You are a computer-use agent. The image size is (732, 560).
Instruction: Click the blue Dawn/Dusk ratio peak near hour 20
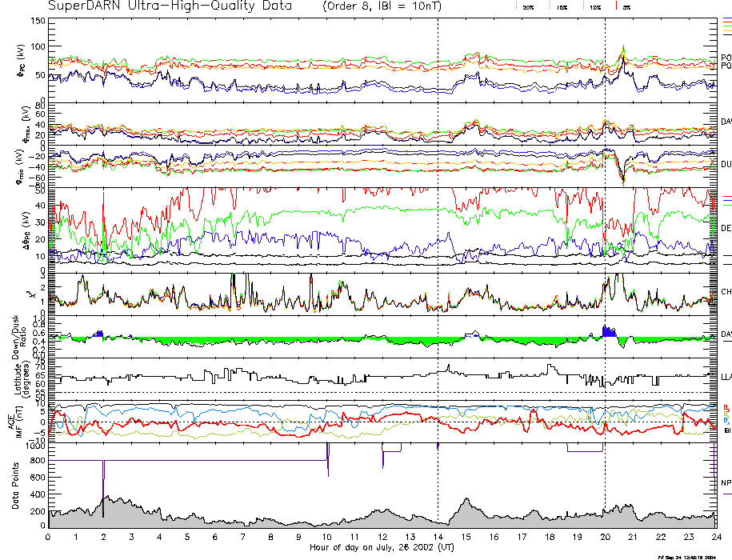pos(607,330)
